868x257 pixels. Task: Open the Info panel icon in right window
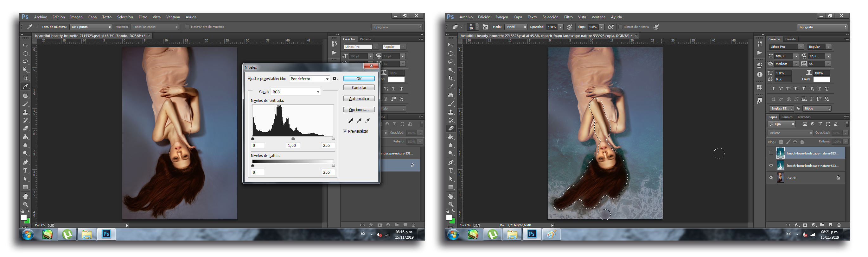[760, 75]
